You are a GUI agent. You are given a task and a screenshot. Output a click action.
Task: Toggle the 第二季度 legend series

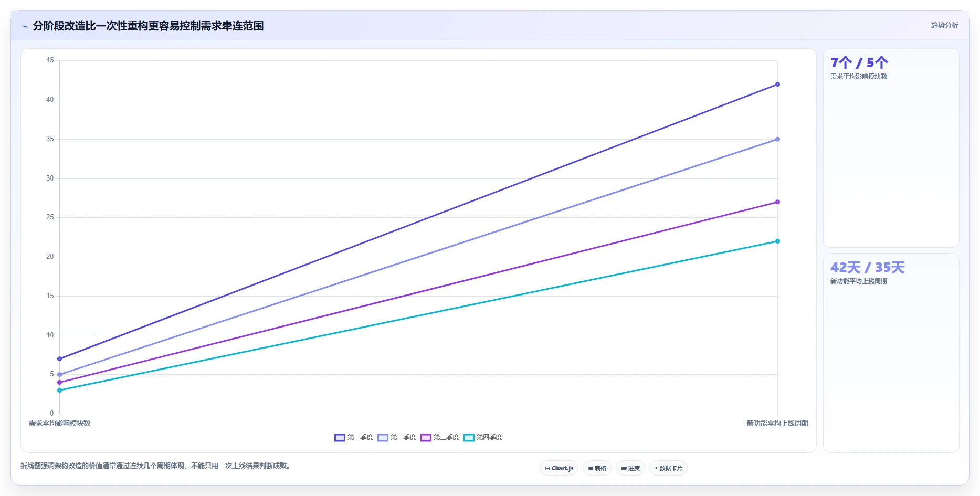[397, 437]
